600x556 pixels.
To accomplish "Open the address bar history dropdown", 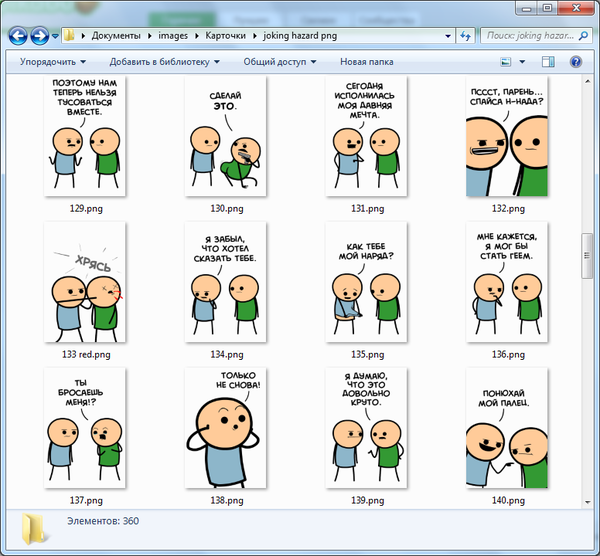I will tap(448, 36).
